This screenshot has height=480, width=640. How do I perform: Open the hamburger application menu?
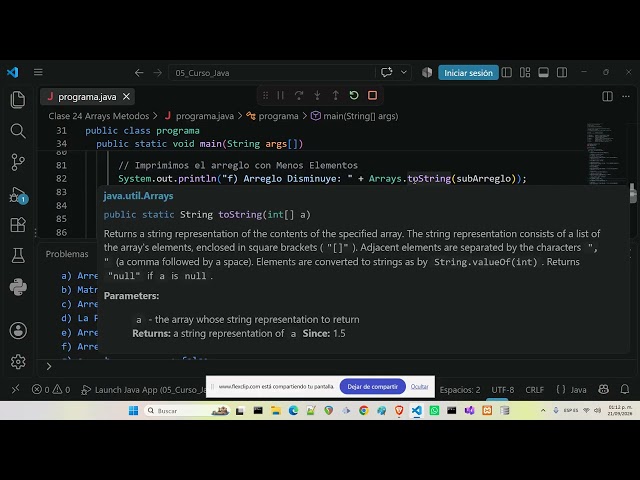coord(38,72)
